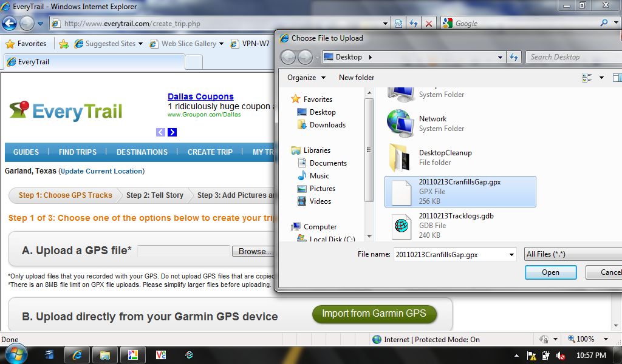Image resolution: width=622 pixels, height=364 pixels.
Task: Open the dialog location history dropdown
Action: 500,58
